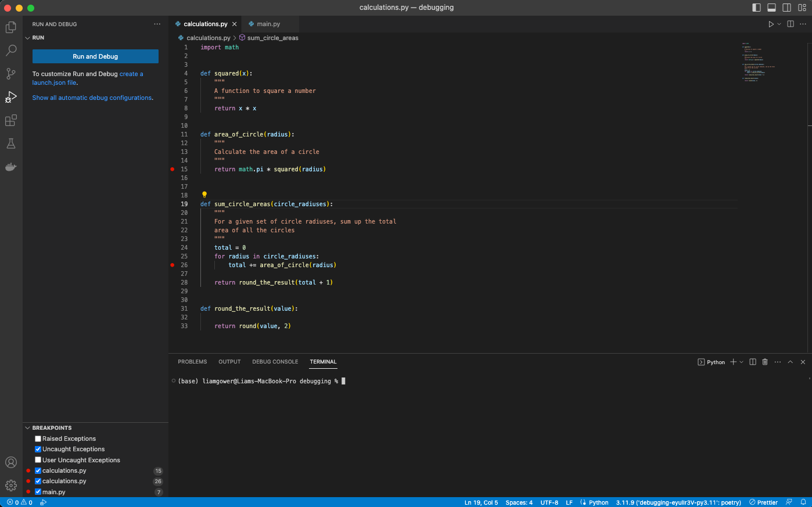The height and width of the screenshot is (507, 812).
Task: Open the Extensions view icon
Action: click(10, 120)
